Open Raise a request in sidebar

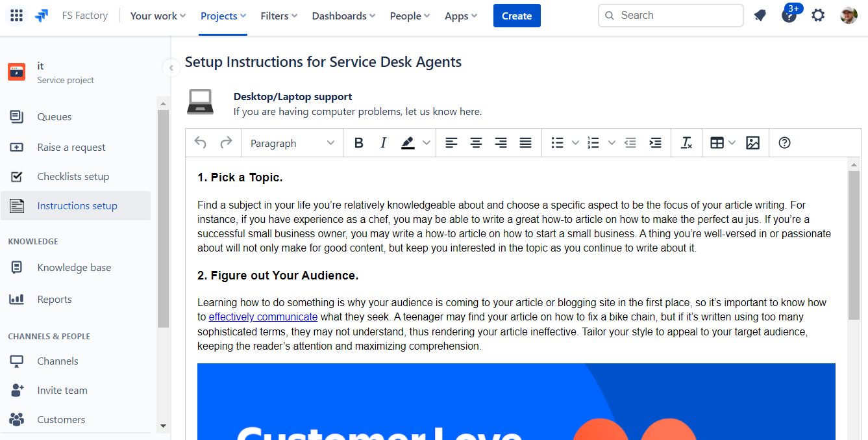click(x=76, y=148)
